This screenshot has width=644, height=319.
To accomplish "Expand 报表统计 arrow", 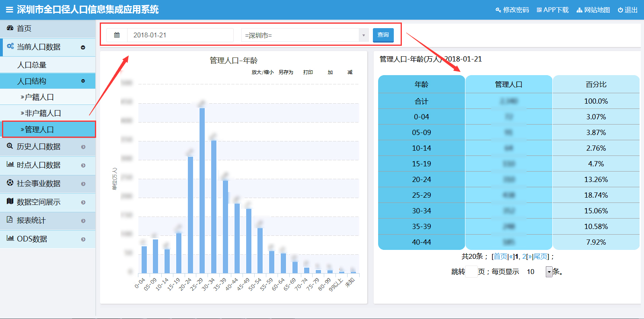I will point(83,221).
